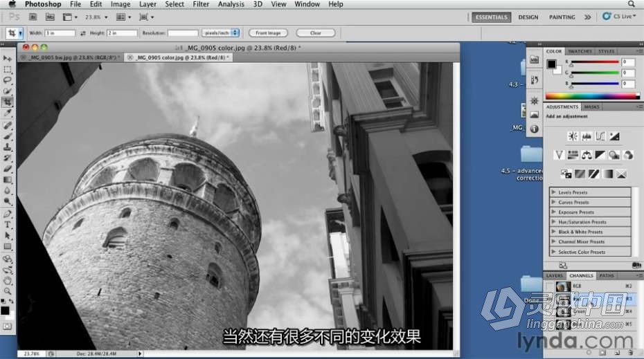The image size is (644, 359).
Task: Switch to the Essentials workspace
Action: click(491, 17)
